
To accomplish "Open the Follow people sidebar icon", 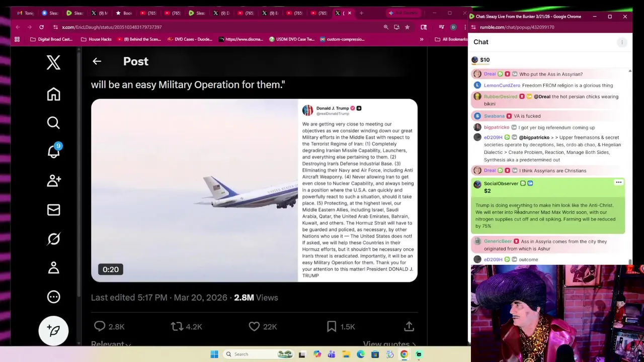I will pos(53,180).
